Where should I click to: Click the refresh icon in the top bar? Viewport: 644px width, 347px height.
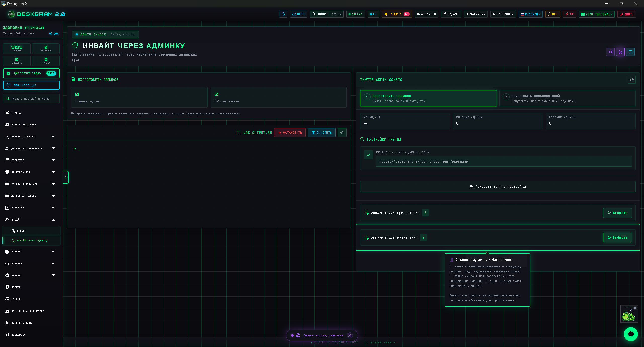point(283,14)
